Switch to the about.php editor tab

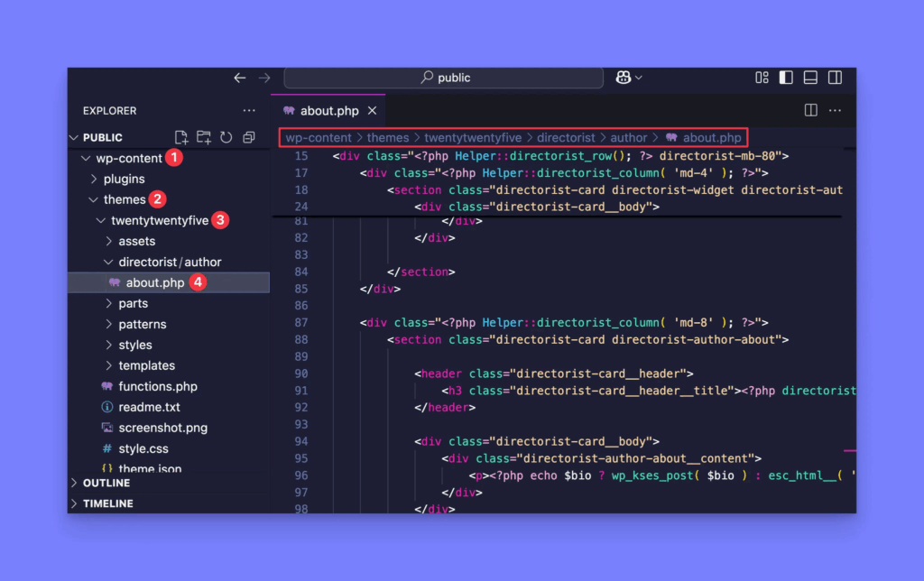328,111
